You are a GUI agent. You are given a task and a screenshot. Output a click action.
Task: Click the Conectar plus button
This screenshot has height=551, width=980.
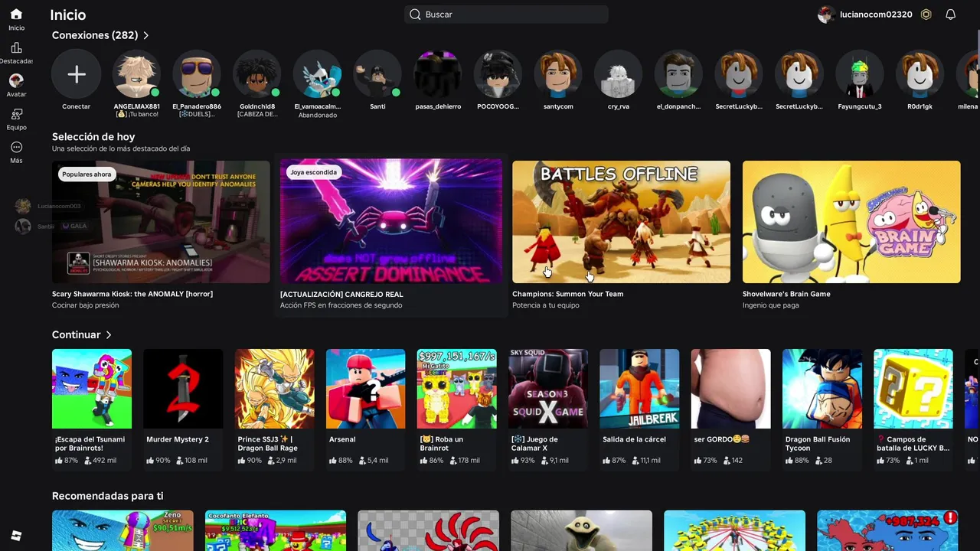click(76, 74)
